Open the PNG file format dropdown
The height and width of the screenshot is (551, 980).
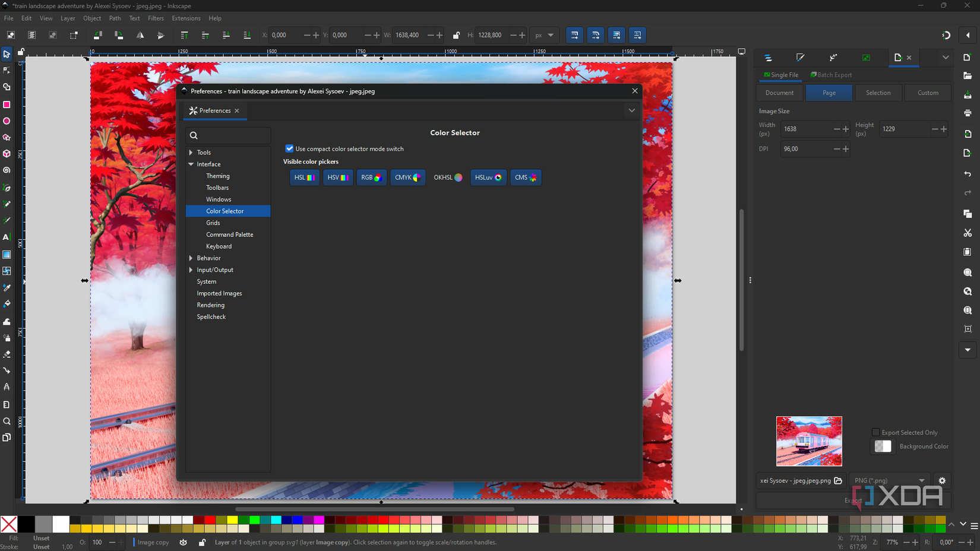tap(889, 480)
